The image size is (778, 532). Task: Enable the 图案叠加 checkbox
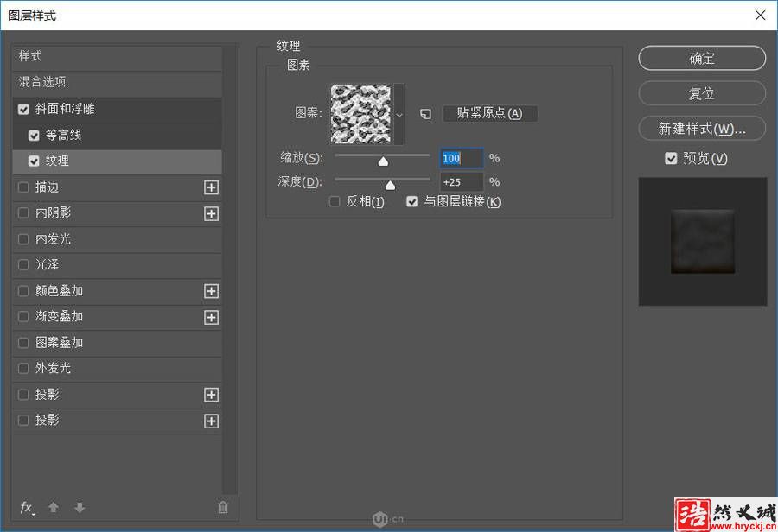[23, 343]
